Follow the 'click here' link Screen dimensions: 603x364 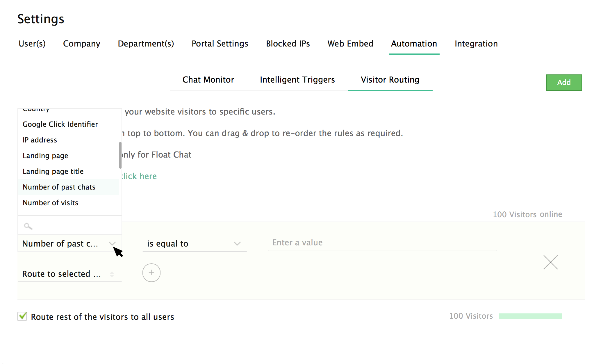(x=139, y=176)
